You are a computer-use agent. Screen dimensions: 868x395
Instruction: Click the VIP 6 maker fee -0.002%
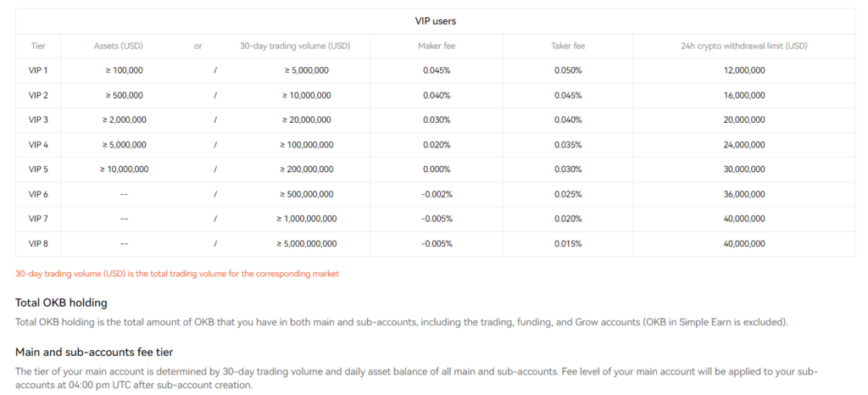(437, 194)
